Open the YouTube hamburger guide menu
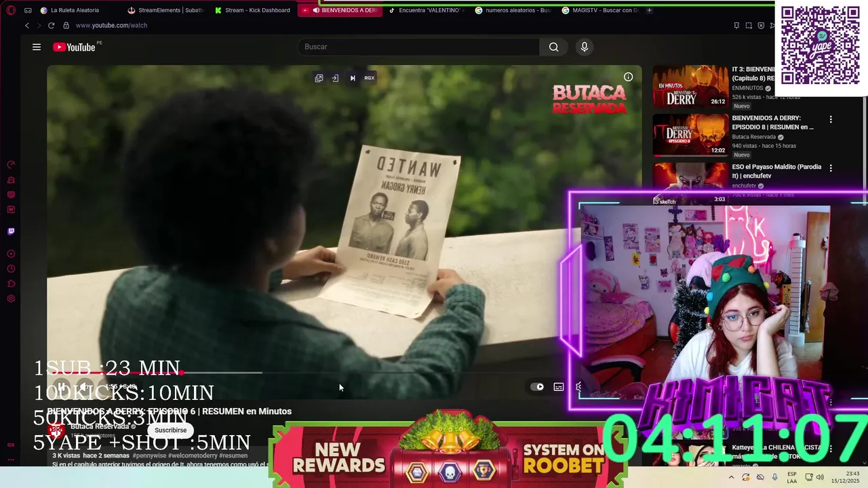The width and height of the screenshot is (868, 488). pyautogui.click(x=37, y=47)
